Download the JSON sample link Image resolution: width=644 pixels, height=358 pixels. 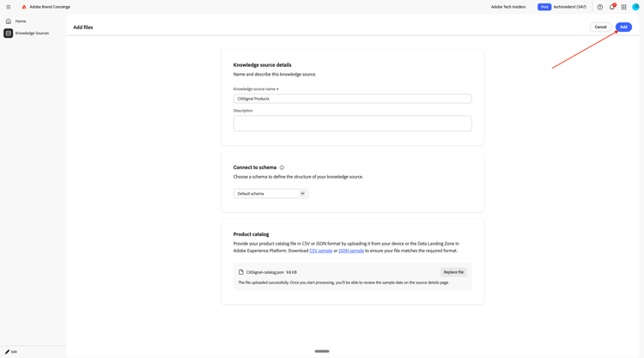point(351,251)
